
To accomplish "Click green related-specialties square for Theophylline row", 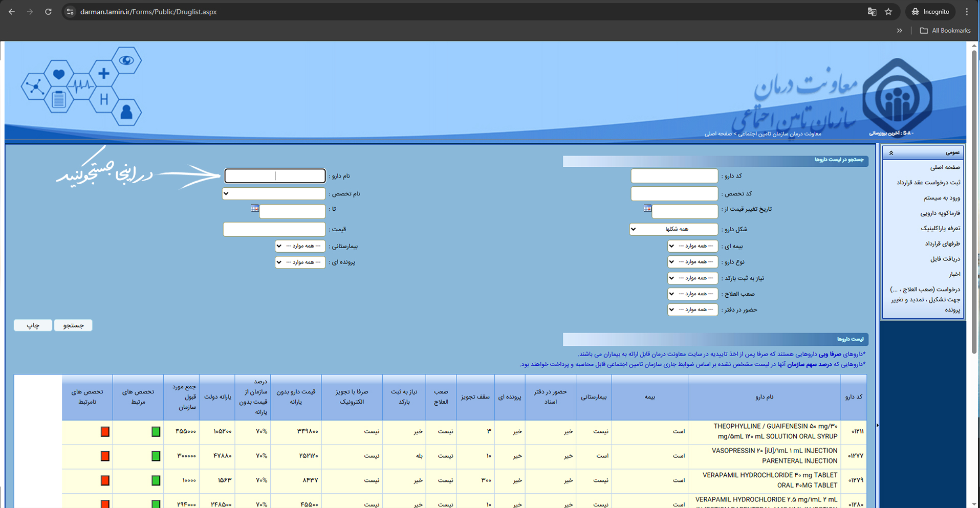I will pyautogui.click(x=156, y=432).
